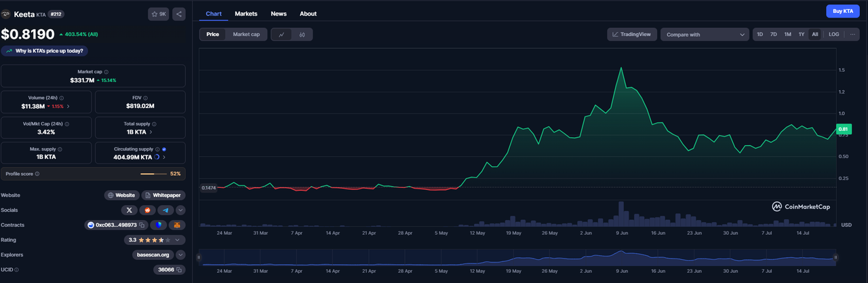The width and height of the screenshot is (868, 283).
Task: Copy the contract address
Action: tap(142, 225)
